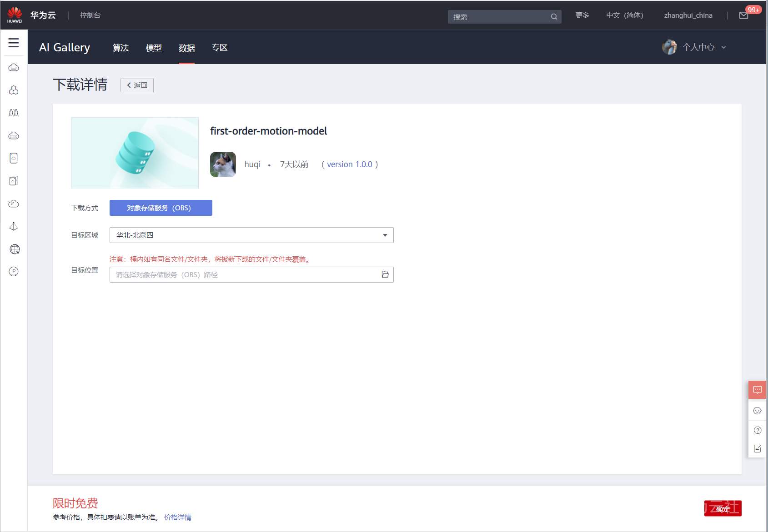Click huqi's cat avatar picture
The width and height of the screenshot is (768, 532).
tap(223, 164)
